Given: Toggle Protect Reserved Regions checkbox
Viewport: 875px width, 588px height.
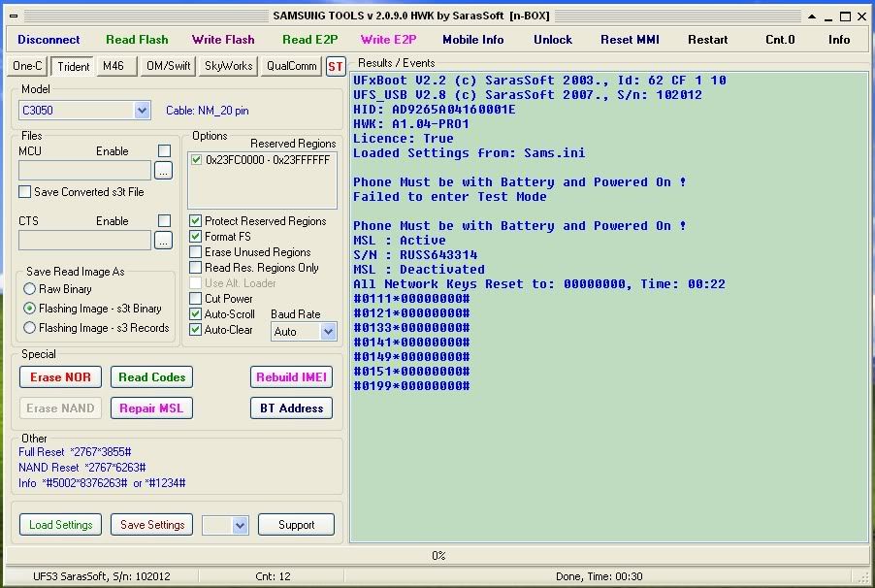Looking at the screenshot, I should [195, 221].
